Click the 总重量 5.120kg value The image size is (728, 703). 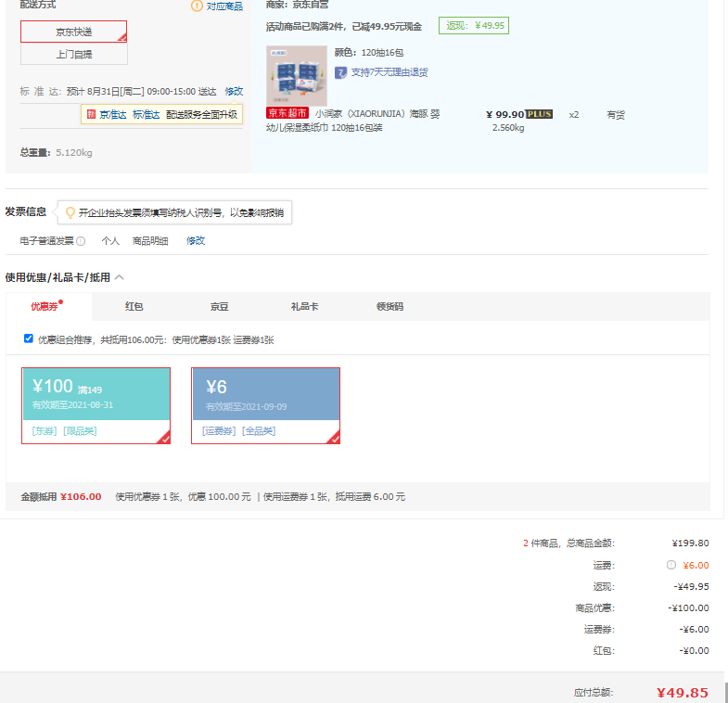click(74, 153)
